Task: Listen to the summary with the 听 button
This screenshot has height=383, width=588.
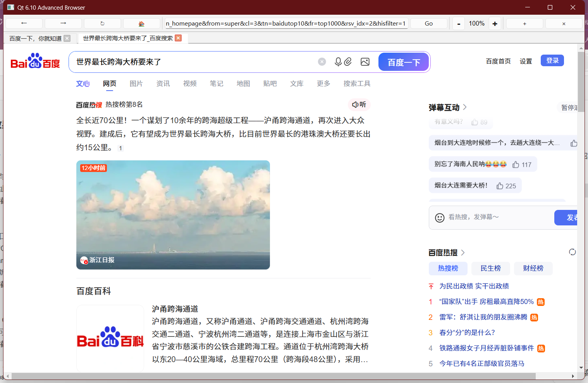Action: (x=359, y=105)
